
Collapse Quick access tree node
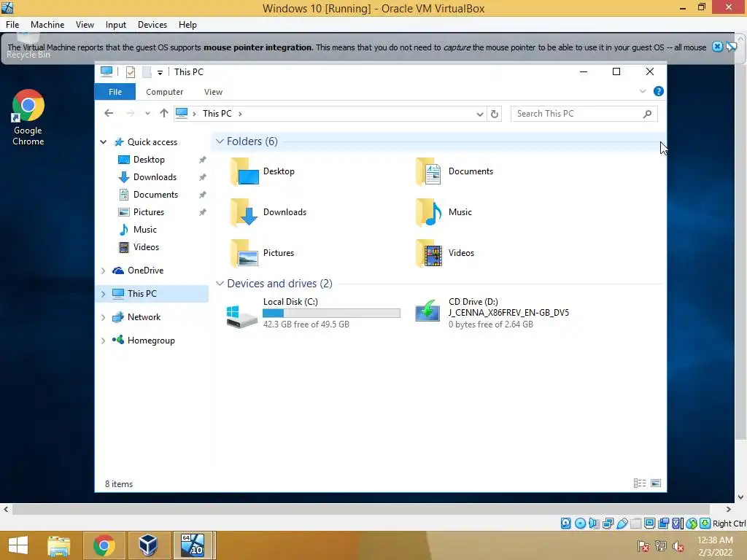click(103, 142)
